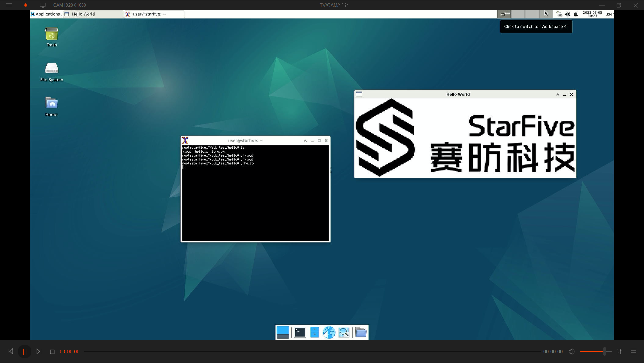Roll up the terminal window
This screenshot has height=363, width=644.
point(305,141)
